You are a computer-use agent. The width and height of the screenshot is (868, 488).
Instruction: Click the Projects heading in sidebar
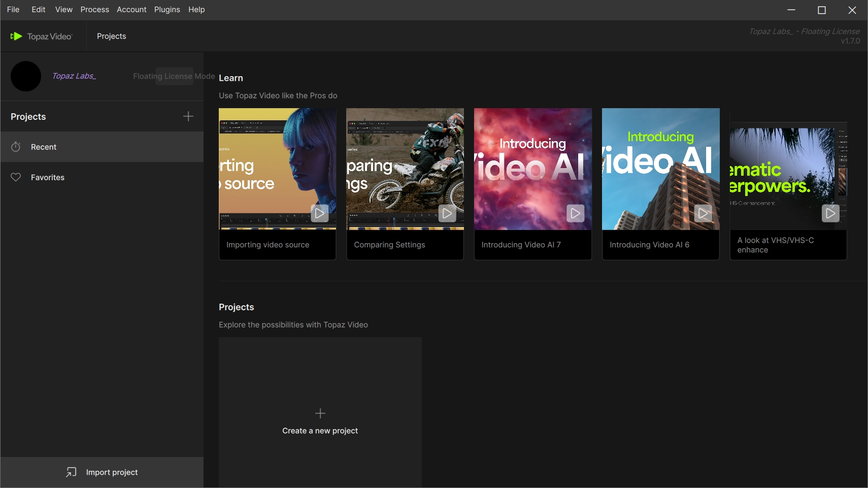[x=28, y=117]
